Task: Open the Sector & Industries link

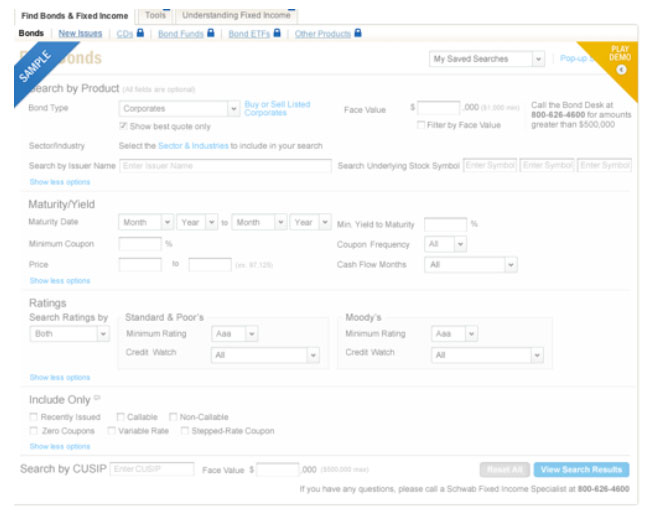Action: (x=194, y=146)
